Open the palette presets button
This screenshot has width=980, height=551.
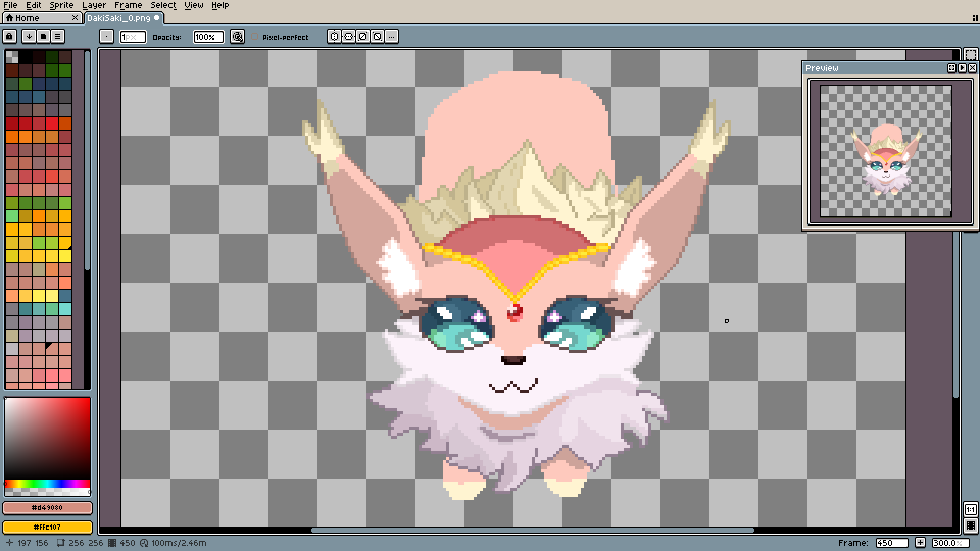point(43,36)
